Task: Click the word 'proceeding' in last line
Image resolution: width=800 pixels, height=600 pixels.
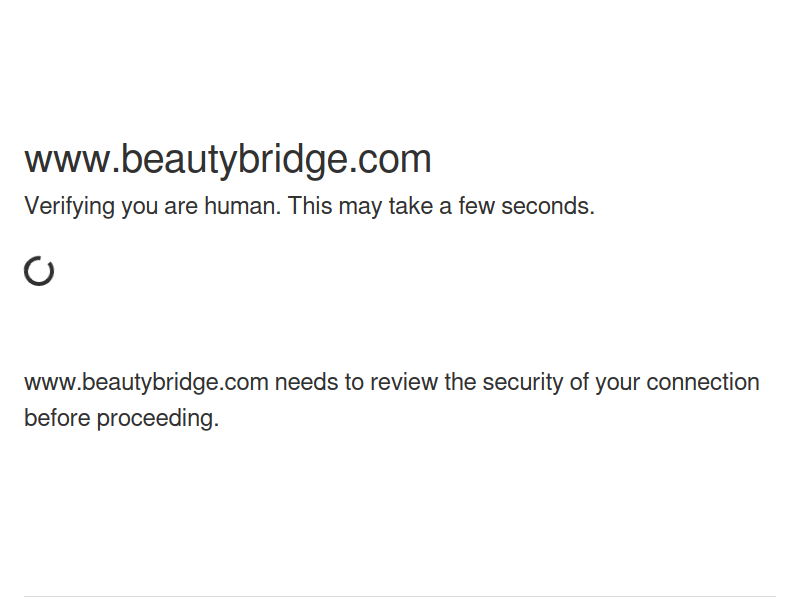Action: [x=158, y=419]
